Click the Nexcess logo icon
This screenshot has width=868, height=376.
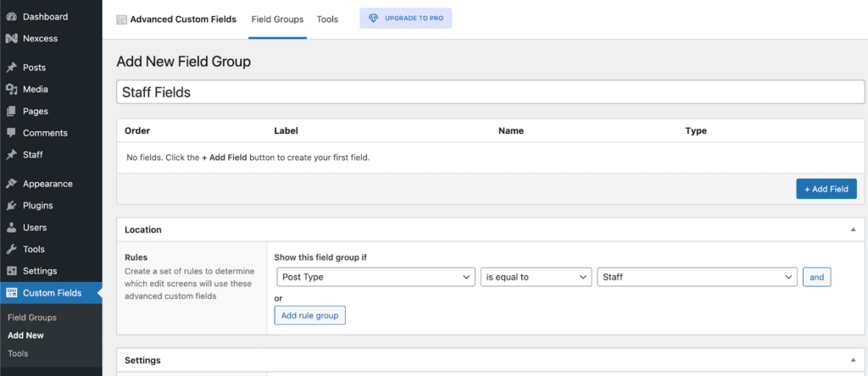coord(11,38)
